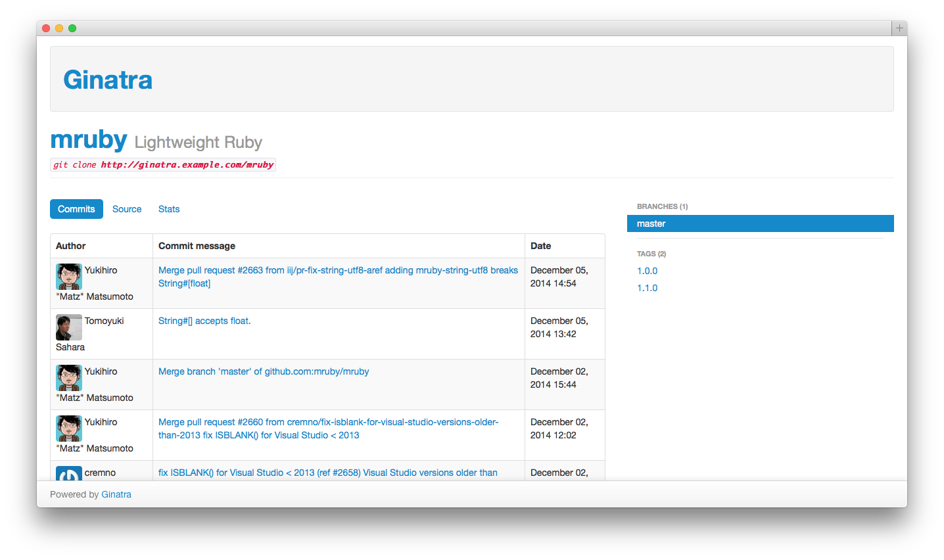Select the Commits tab
Image resolution: width=944 pixels, height=560 pixels.
tap(76, 209)
